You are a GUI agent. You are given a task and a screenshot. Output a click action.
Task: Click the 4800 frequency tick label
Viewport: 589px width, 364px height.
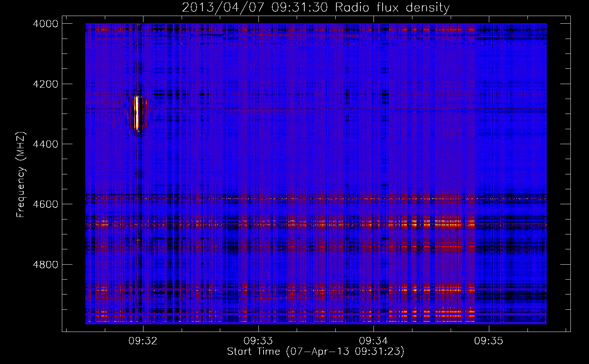[46, 265]
